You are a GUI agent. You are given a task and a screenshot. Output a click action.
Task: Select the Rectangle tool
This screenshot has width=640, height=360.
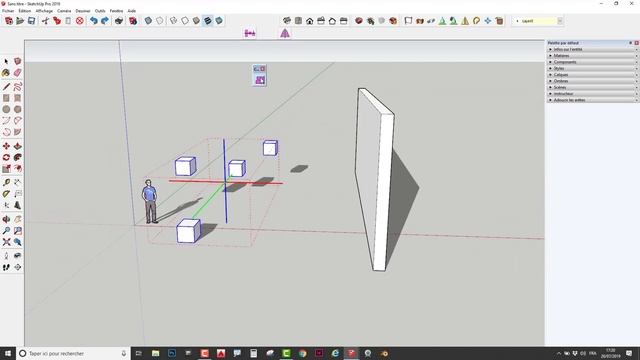pyautogui.click(x=6, y=98)
